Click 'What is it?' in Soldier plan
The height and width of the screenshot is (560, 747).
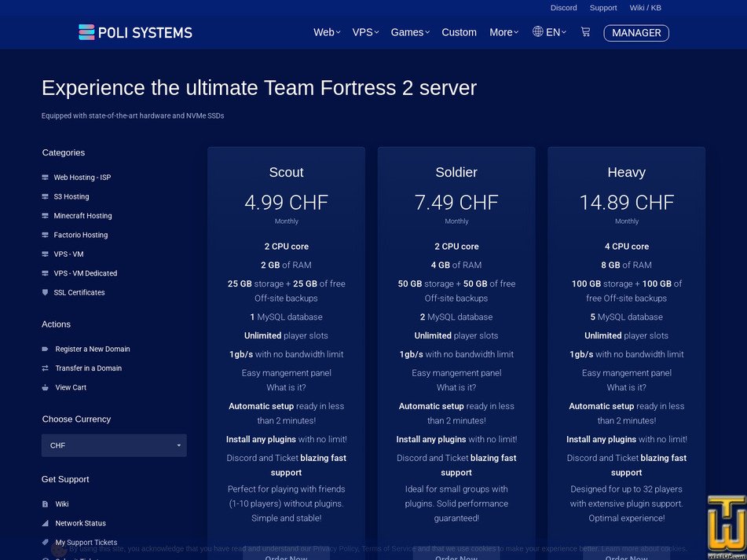pos(456,388)
